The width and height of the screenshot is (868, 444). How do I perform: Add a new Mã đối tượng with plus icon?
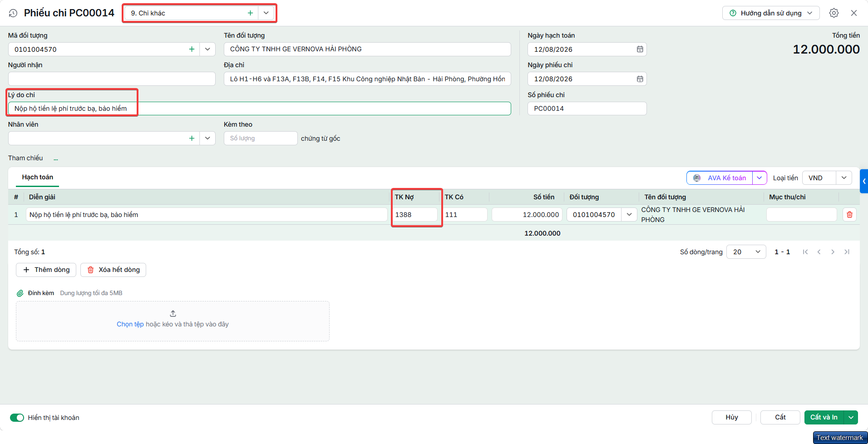click(192, 49)
